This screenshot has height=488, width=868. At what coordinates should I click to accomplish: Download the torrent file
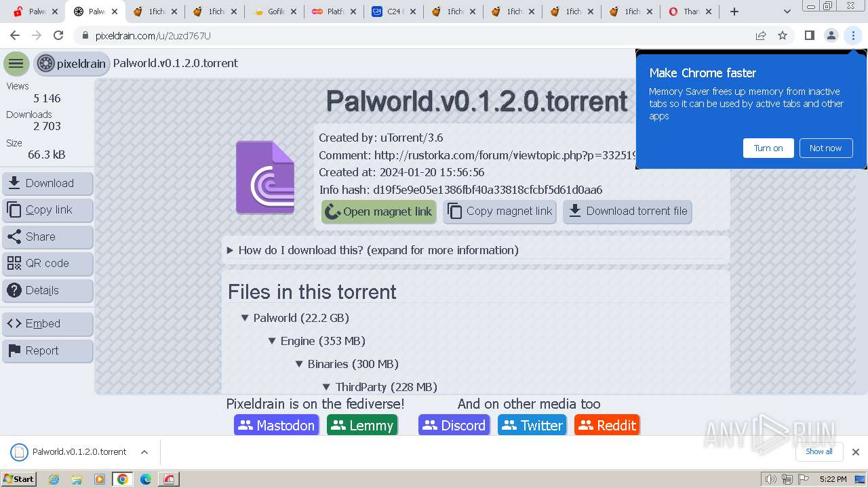(627, 211)
